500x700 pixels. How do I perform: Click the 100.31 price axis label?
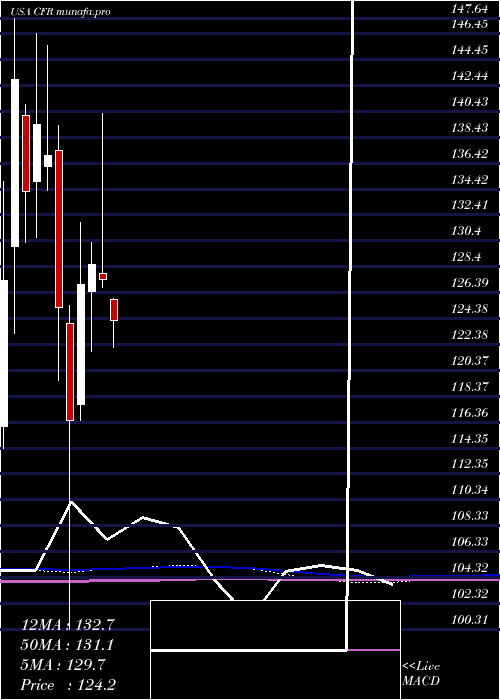(470, 620)
